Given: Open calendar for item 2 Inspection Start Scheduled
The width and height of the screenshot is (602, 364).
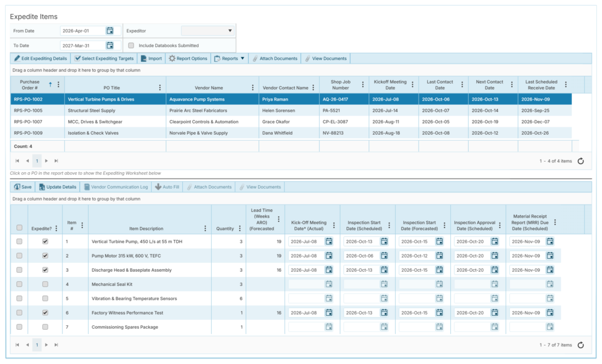Looking at the screenshot, I should [x=384, y=256].
